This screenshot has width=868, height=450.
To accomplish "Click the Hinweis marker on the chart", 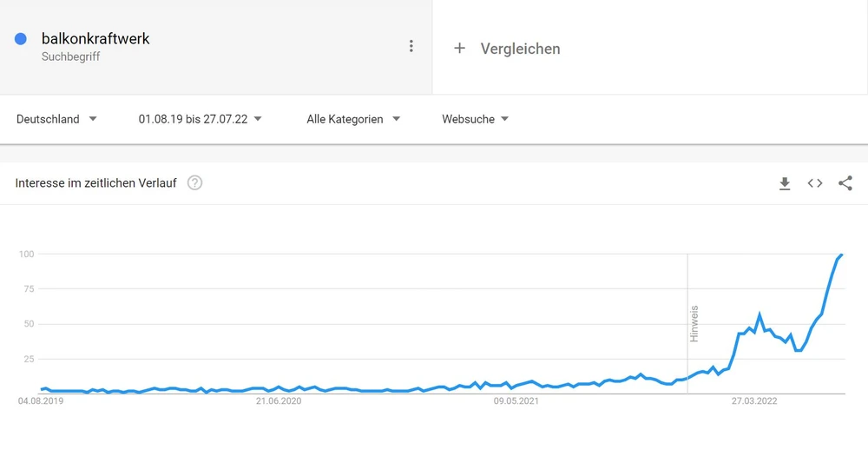I will coord(694,323).
